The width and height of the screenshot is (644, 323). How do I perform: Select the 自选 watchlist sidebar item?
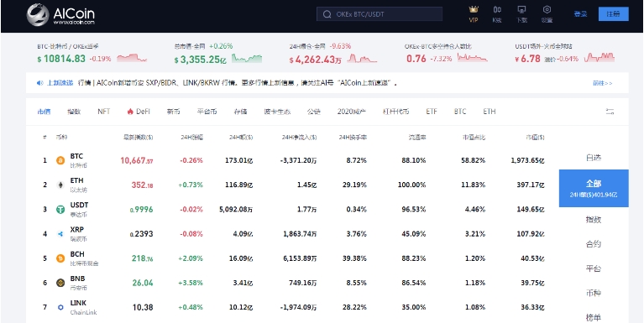594,158
